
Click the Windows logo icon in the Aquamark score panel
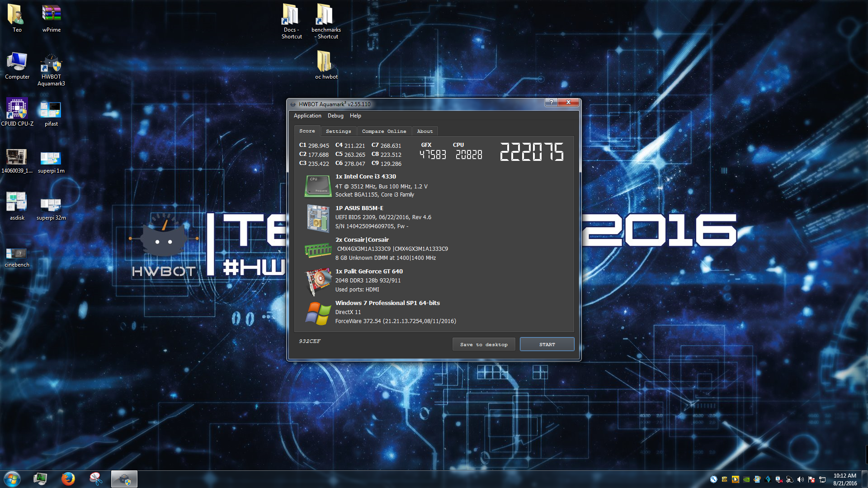(x=318, y=313)
